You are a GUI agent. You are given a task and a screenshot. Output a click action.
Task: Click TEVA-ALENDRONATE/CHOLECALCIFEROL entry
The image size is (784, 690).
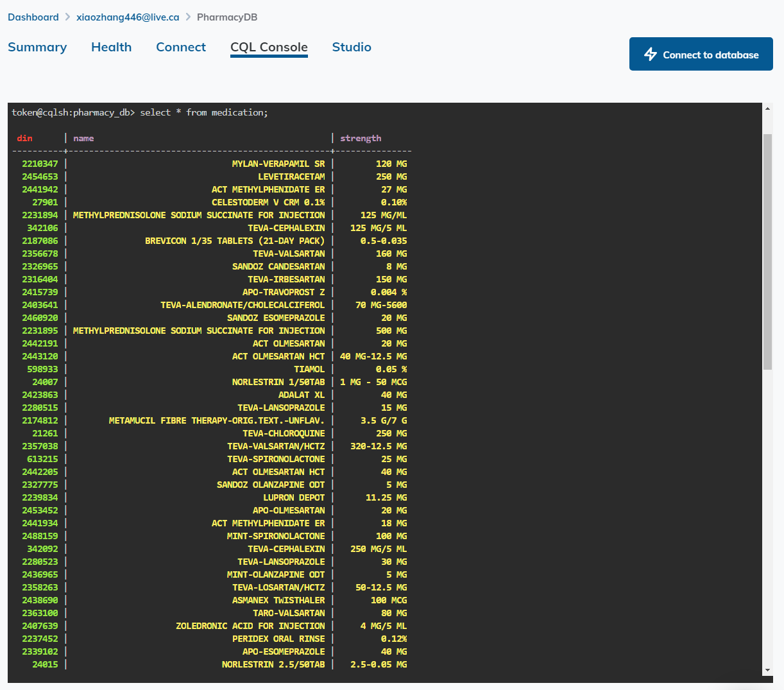coord(243,305)
